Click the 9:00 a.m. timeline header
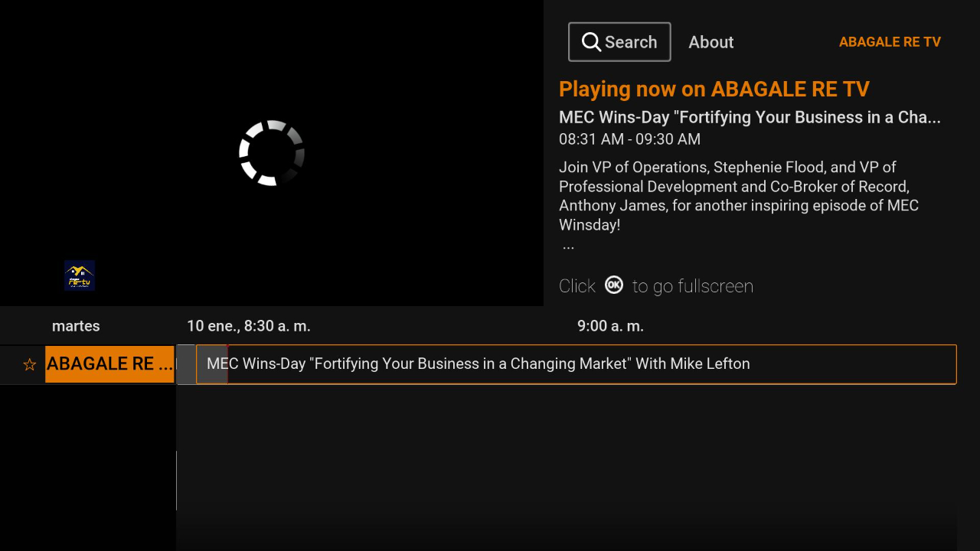The width and height of the screenshot is (980, 551). (610, 325)
